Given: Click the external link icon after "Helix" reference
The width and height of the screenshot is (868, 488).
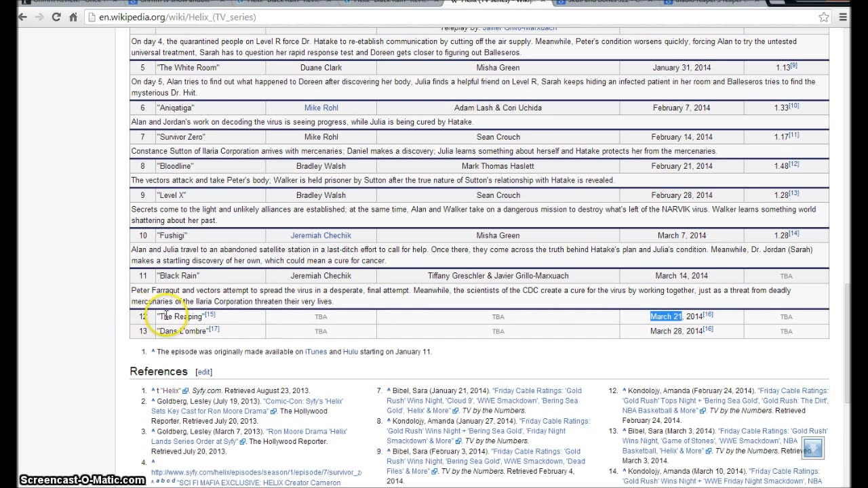Looking at the screenshot, I should tap(186, 391).
